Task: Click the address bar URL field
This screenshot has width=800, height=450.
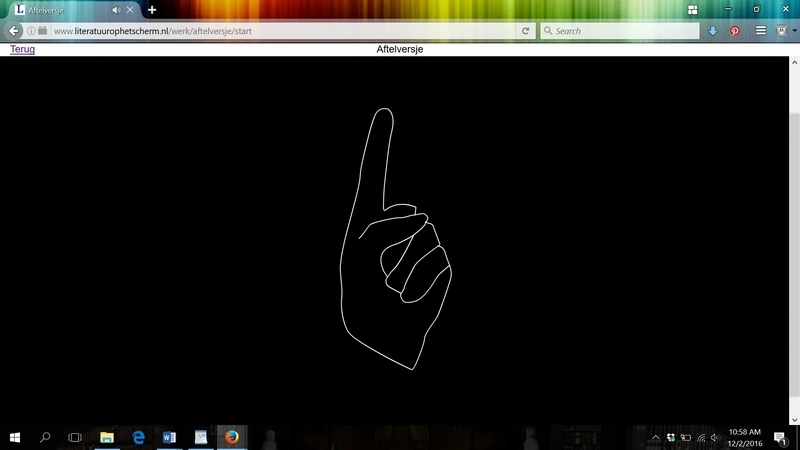Action: [x=283, y=31]
